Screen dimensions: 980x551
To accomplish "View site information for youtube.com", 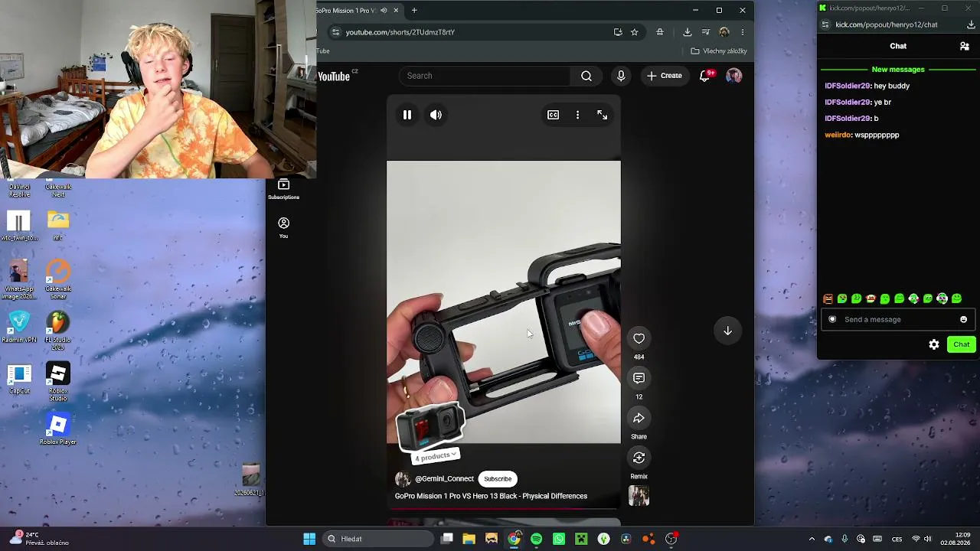I will 335,32.
